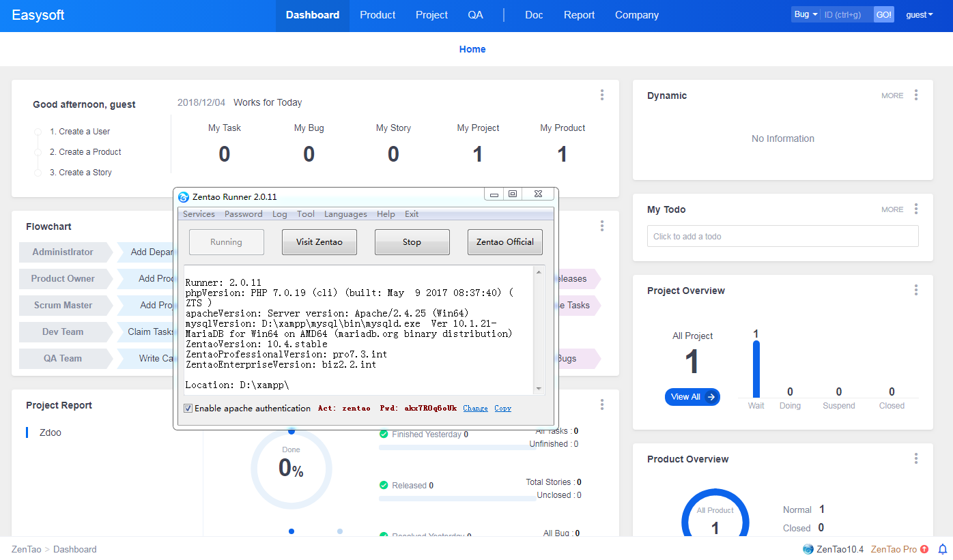953x560 pixels.
Task: Click the GO! search button
Action: click(x=883, y=14)
